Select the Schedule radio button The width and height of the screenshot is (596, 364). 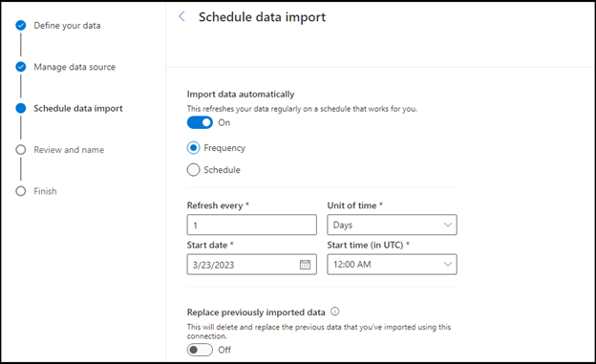pos(194,170)
